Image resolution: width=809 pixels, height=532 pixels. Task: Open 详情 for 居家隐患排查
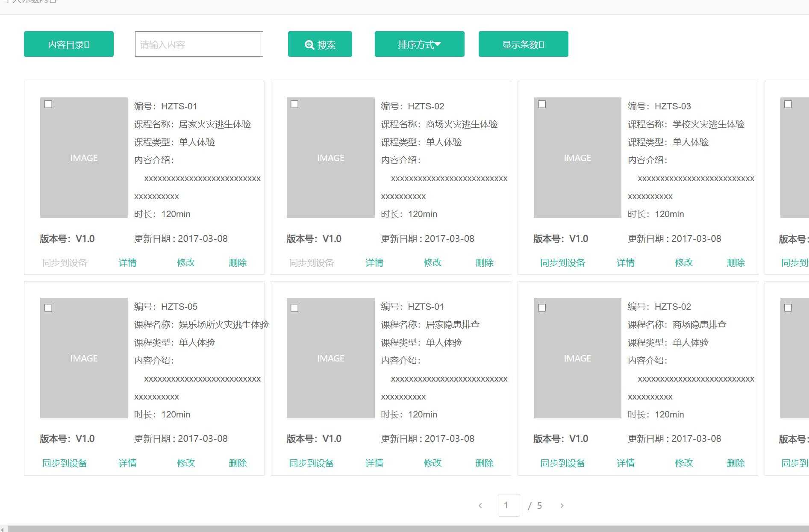(x=374, y=463)
